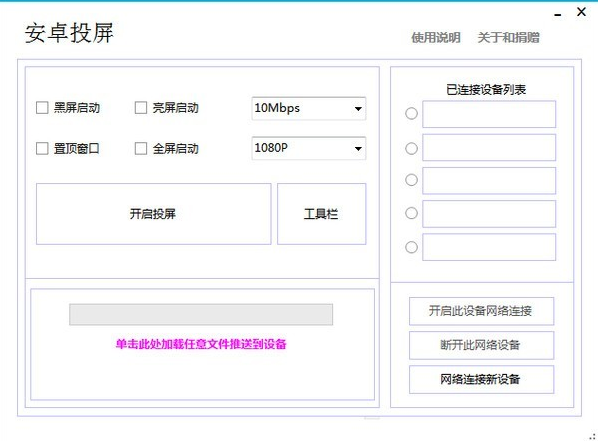The height and width of the screenshot is (441, 598).
Task: Click 网络连接新设备 button
Action: (481, 379)
